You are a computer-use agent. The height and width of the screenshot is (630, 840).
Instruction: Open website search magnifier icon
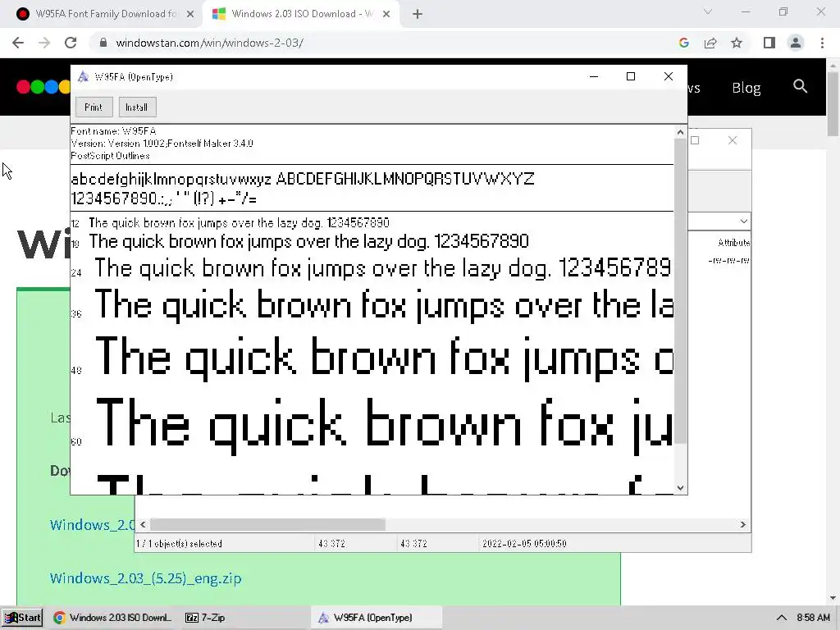coord(801,86)
